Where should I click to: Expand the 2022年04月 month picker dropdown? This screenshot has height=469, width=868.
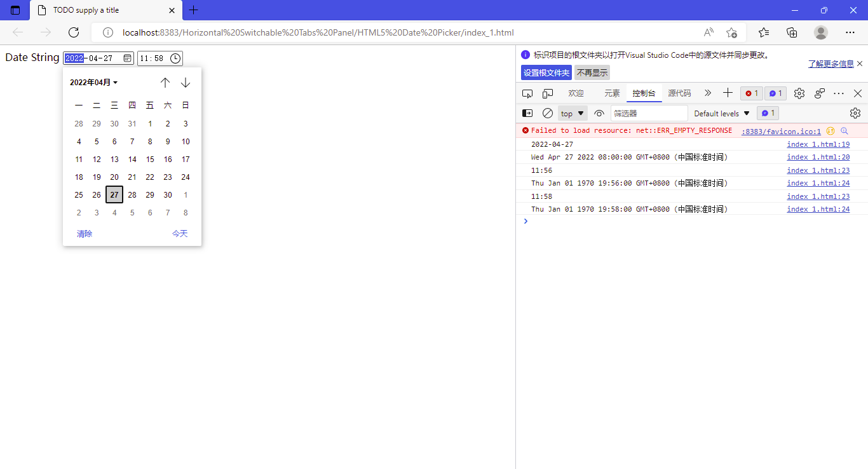[94, 82]
